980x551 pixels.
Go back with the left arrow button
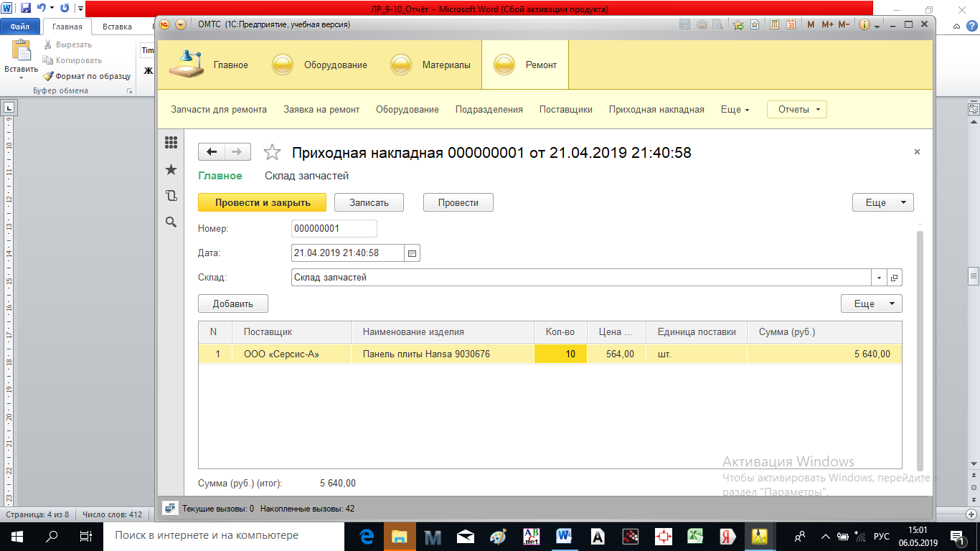pos(211,152)
